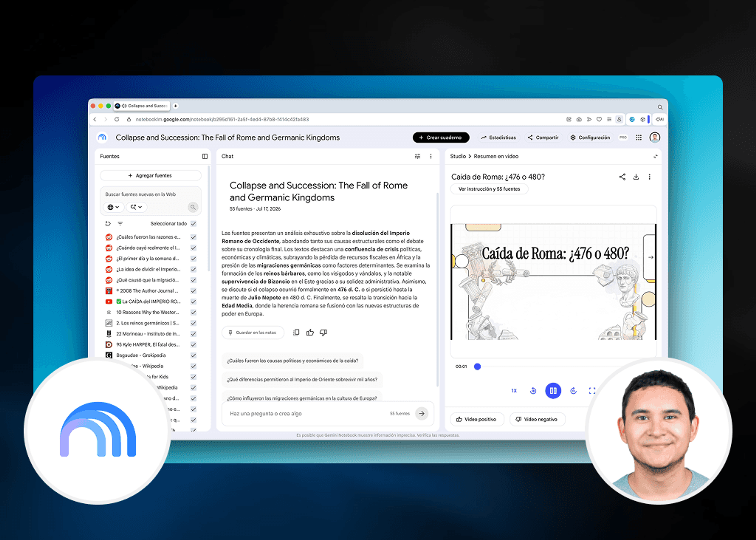The width and height of the screenshot is (756, 540).
Task: Open Chat panel three-dot menu
Action: pos(431,156)
